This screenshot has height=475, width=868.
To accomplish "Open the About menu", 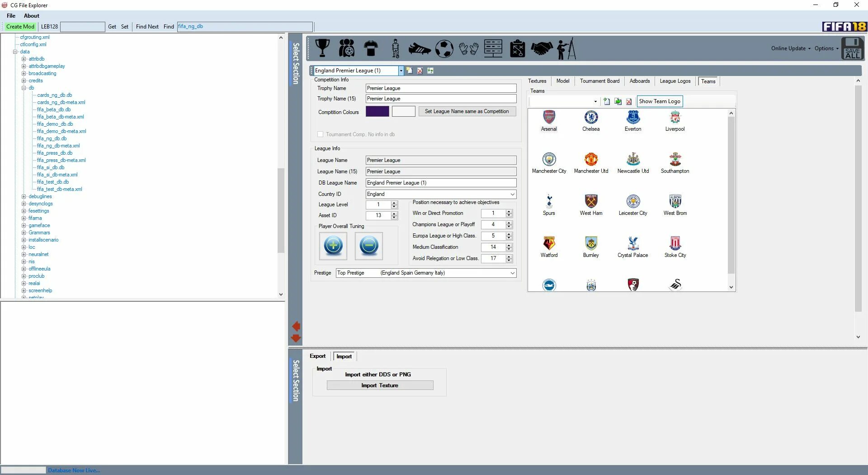I will tap(32, 16).
